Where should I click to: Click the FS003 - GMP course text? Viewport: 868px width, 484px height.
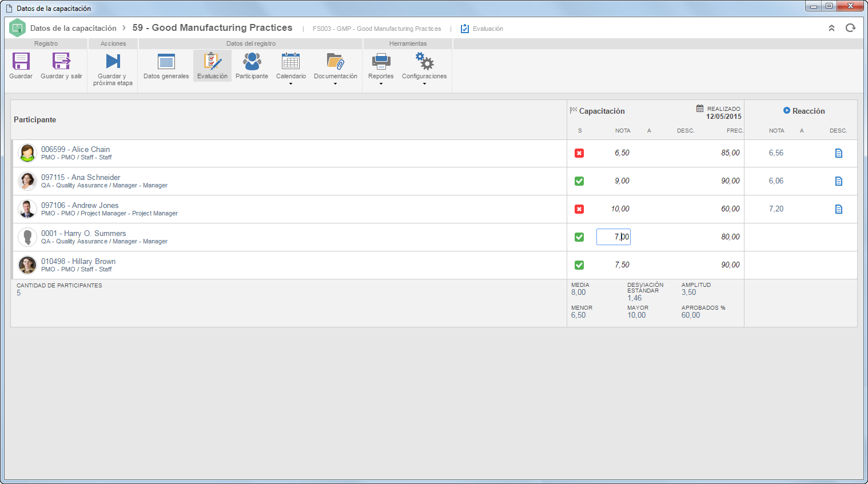click(x=377, y=29)
